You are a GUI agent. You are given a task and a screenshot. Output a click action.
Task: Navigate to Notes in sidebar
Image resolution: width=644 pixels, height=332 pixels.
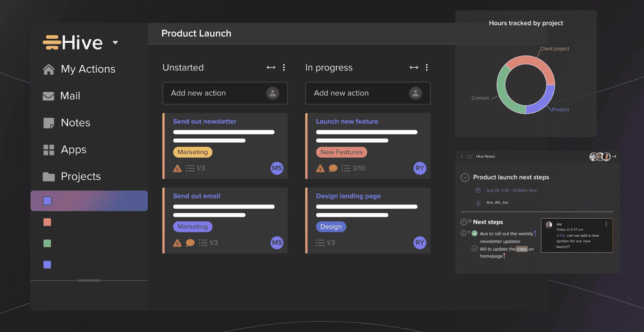(x=75, y=123)
